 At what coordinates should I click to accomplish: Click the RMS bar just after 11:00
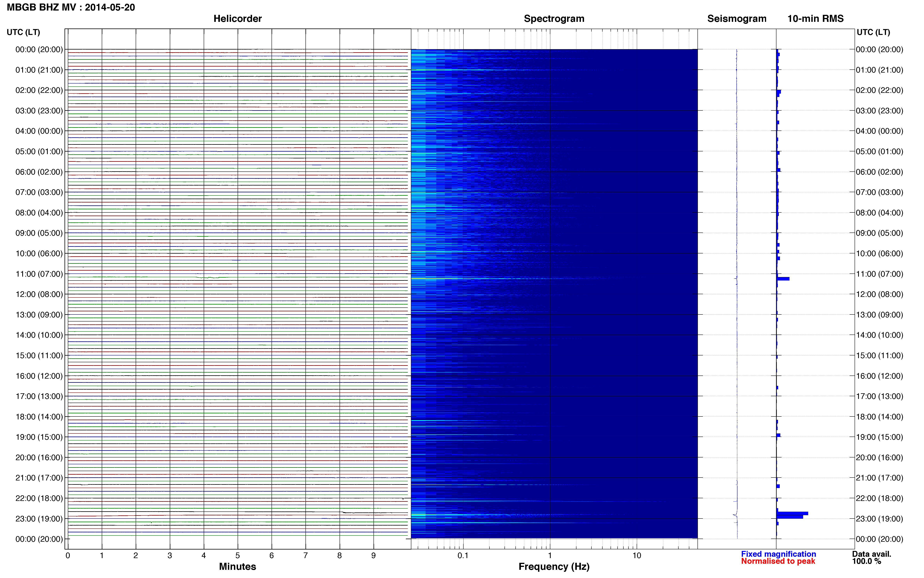[783, 279]
